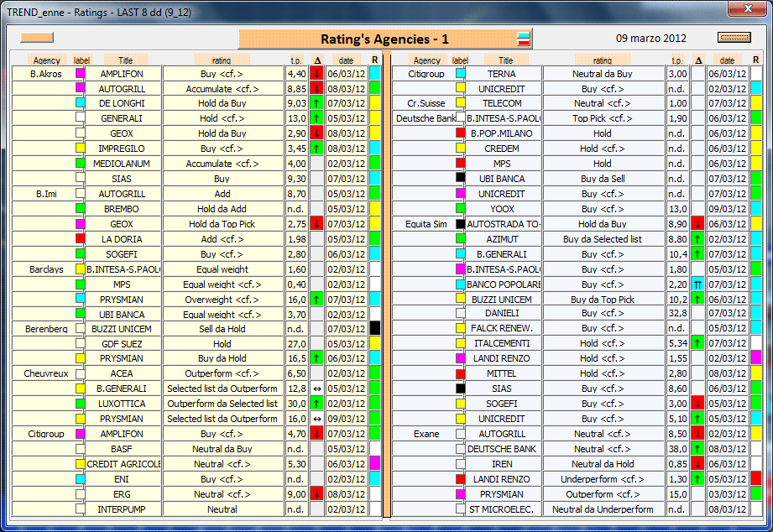The width and height of the screenshot is (773, 532).
Task: Click the small orange button at top left
Action: pos(37,38)
